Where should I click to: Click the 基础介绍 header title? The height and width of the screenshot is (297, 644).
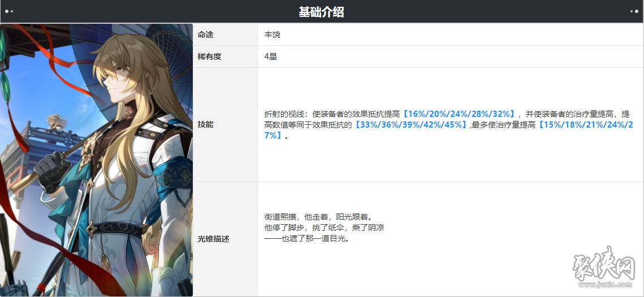(x=321, y=12)
